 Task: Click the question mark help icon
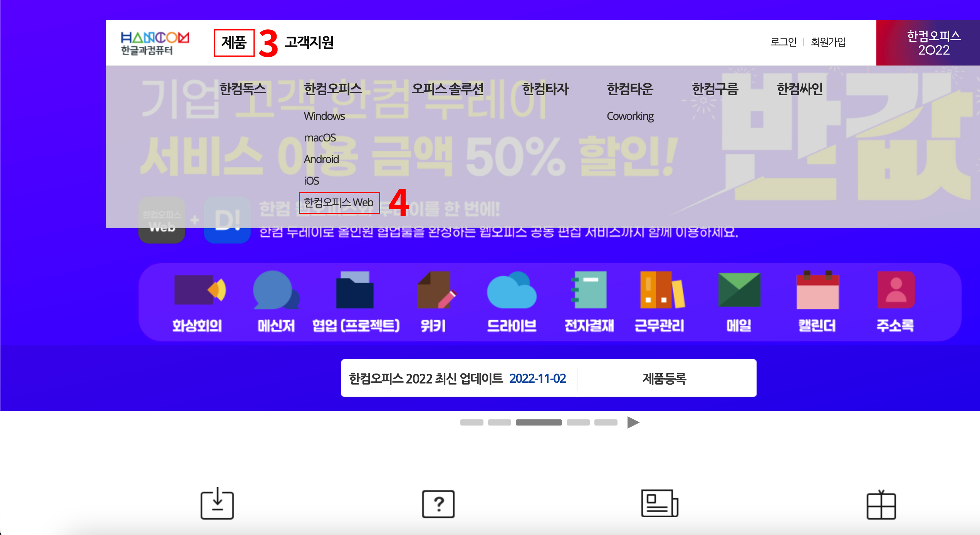pos(438,504)
